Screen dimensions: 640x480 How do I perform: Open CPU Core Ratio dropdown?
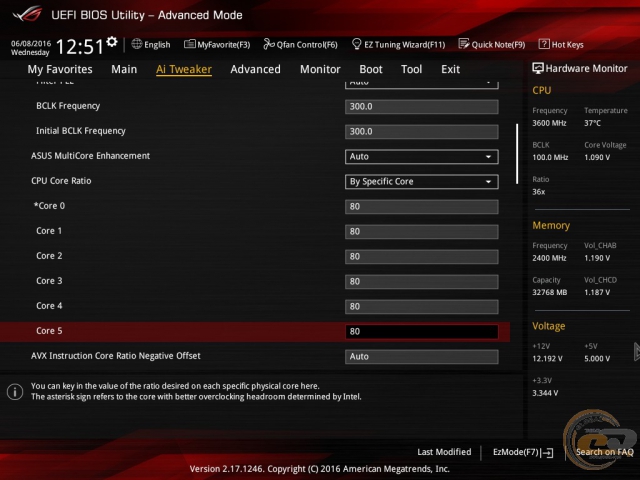422,182
